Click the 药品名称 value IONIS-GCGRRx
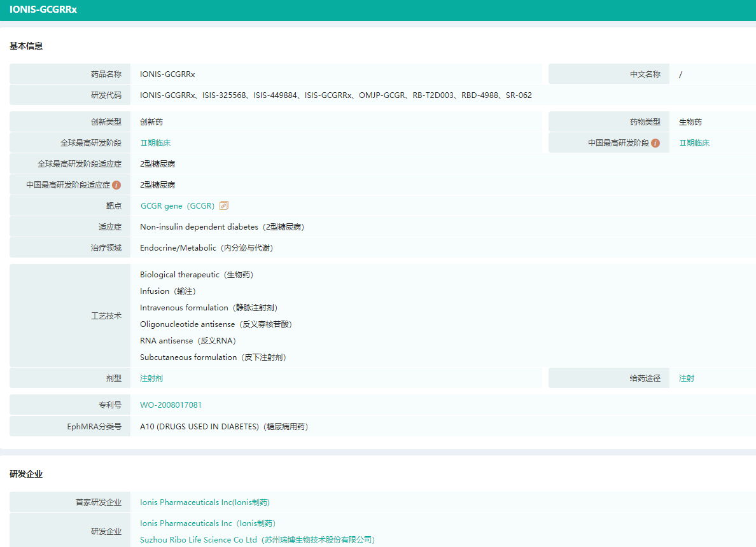 click(x=167, y=74)
